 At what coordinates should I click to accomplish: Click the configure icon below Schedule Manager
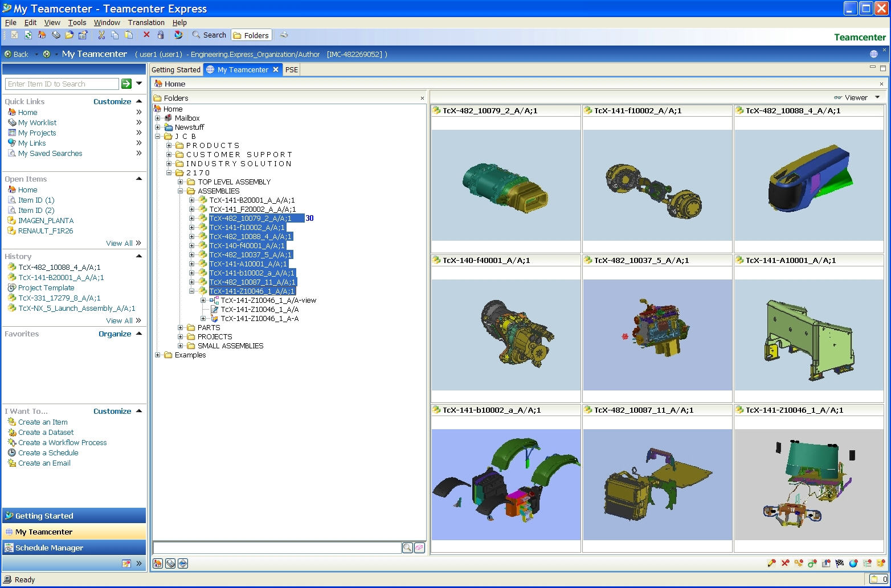(x=126, y=564)
